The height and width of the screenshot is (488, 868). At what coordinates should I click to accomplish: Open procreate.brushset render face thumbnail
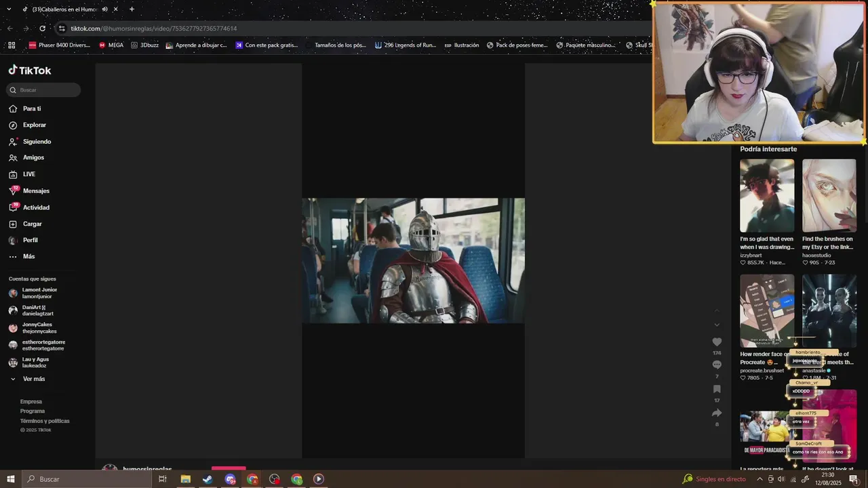(x=767, y=311)
